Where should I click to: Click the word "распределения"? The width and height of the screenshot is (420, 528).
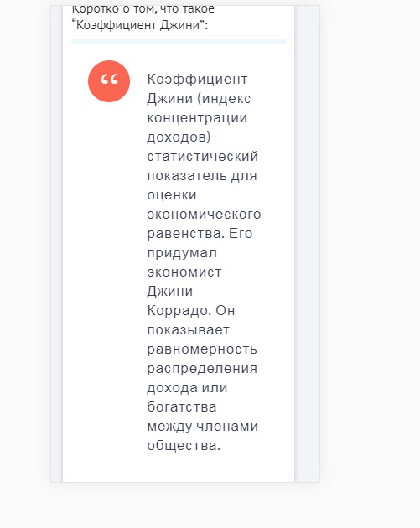click(202, 369)
